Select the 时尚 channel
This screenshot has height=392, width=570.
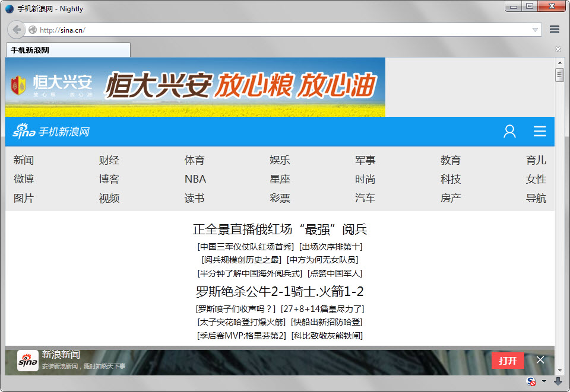pos(365,179)
